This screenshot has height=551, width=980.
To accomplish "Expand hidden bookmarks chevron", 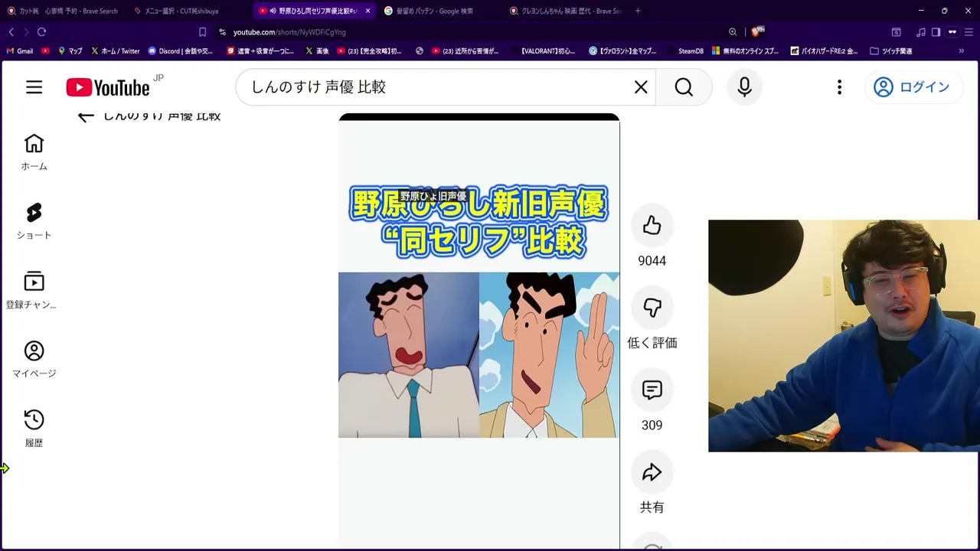I will (x=961, y=51).
